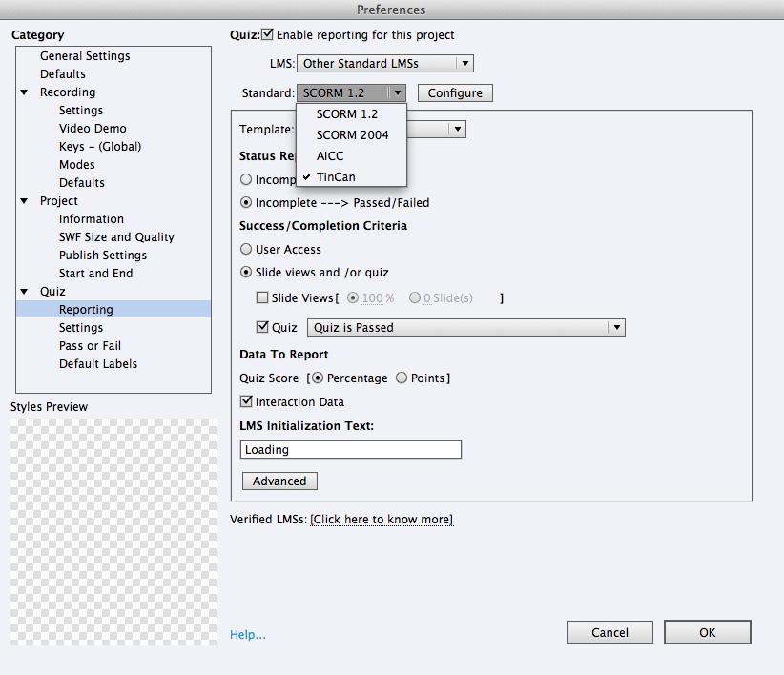Select Default Labels item
The width and height of the screenshot is (784, 675).
[98, 364]
